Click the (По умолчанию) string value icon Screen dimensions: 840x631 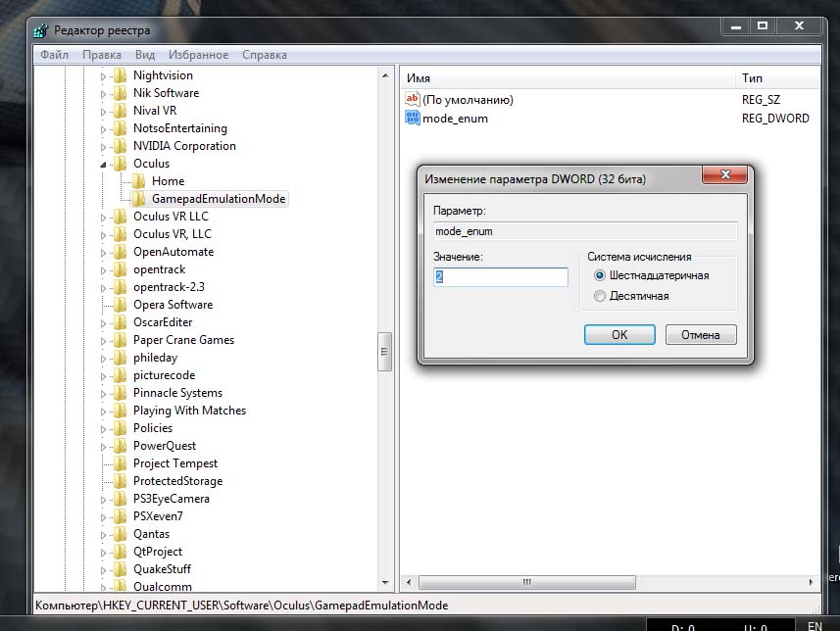412,99
